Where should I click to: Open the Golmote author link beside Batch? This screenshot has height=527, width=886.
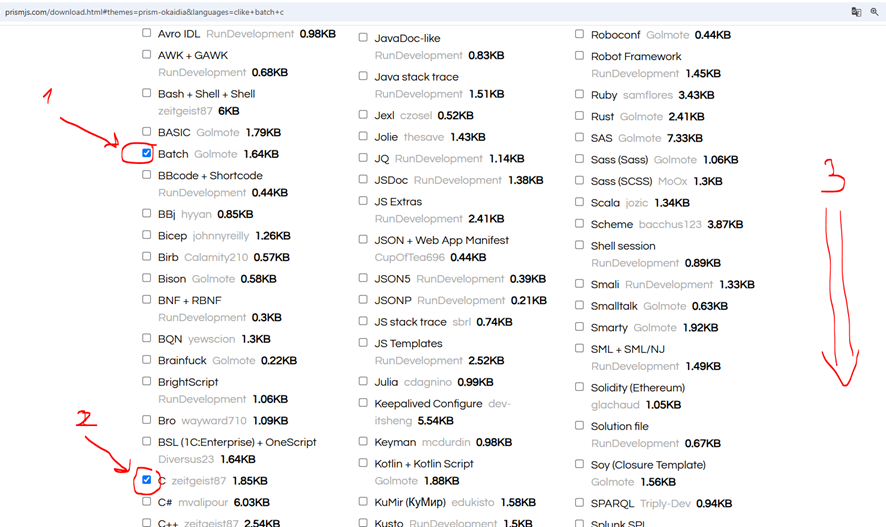point(215,155)
